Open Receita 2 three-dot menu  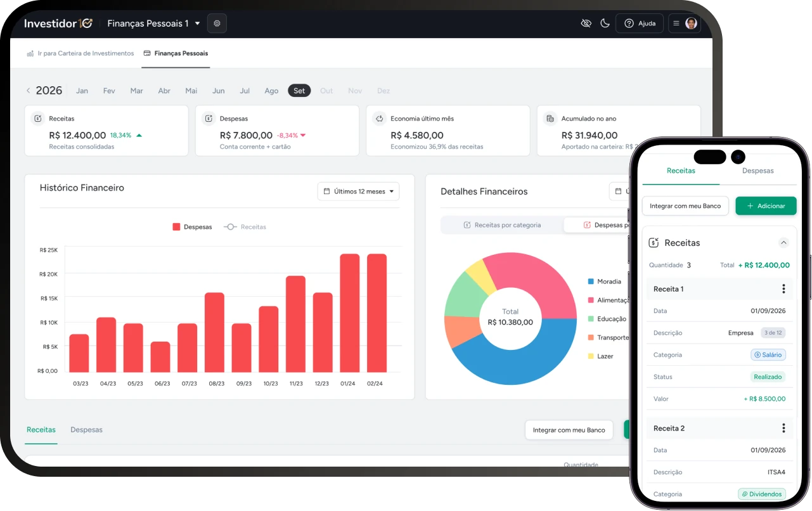click(x=783, y=429)
